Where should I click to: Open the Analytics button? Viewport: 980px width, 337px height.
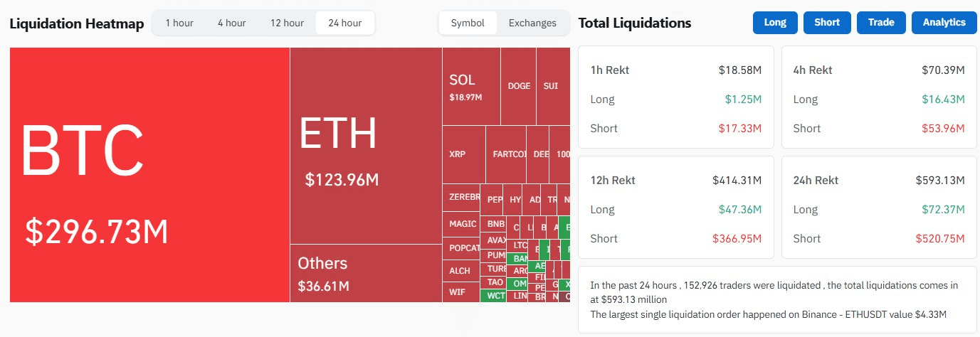pos(944,22)
